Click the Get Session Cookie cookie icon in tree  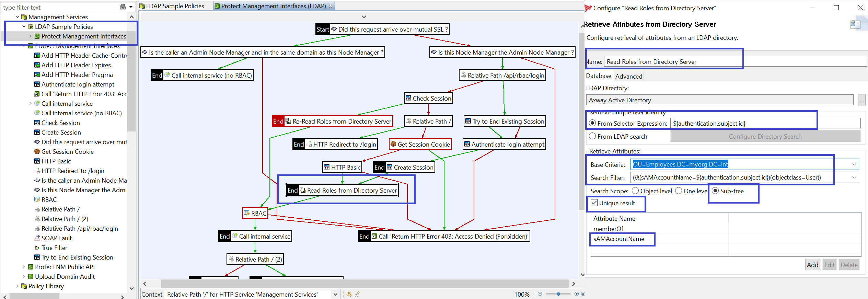(x=37, y=151)
